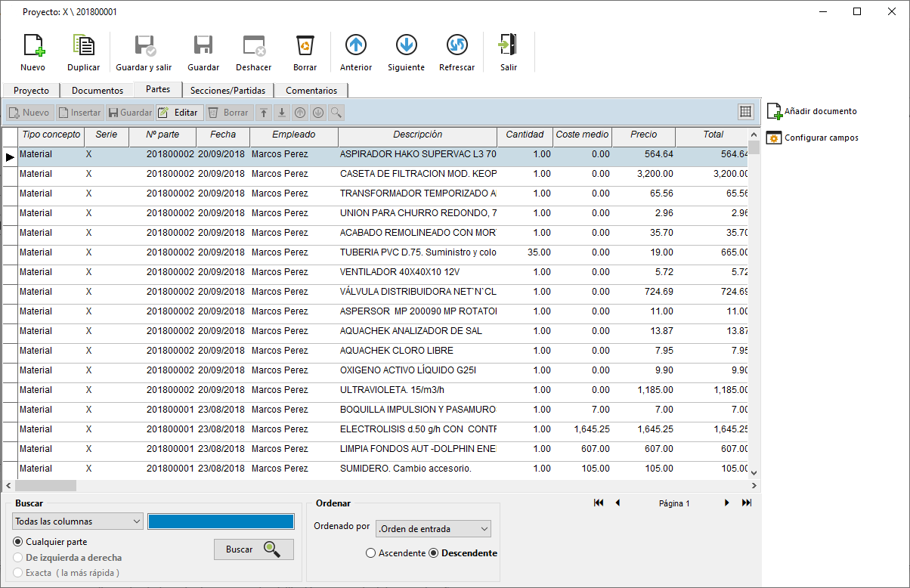The height and width of the screenshot is (588, 910).
Task: Click the Coste medio column header
Action: click(582, 135)
